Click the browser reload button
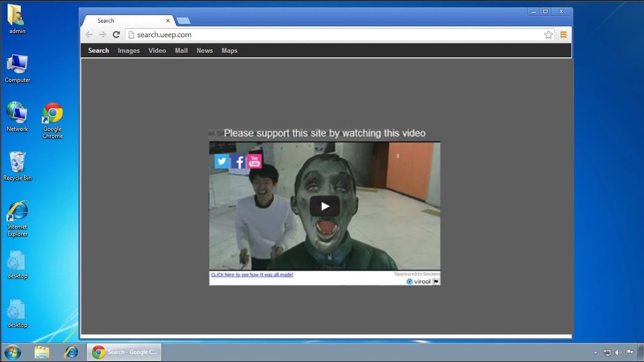Viewport: 644px width, 362px height. (116, 35)
